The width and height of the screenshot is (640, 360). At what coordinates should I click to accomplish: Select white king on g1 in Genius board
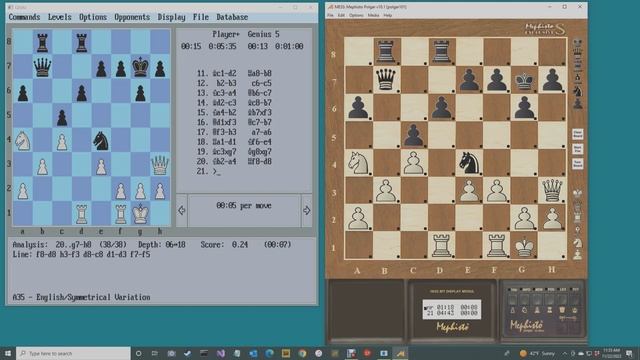(140, 213)
